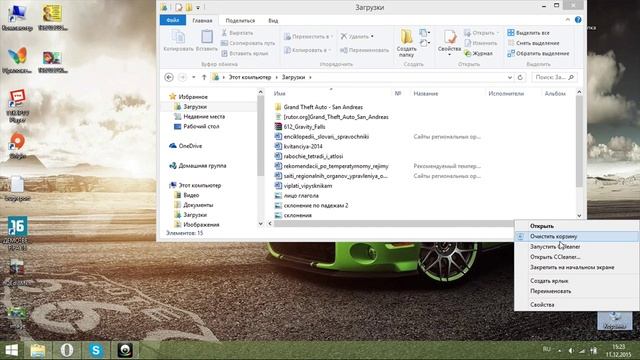The image size is (640, 360).
Task: Sort by the Имя column header
Action: [280, 93]
